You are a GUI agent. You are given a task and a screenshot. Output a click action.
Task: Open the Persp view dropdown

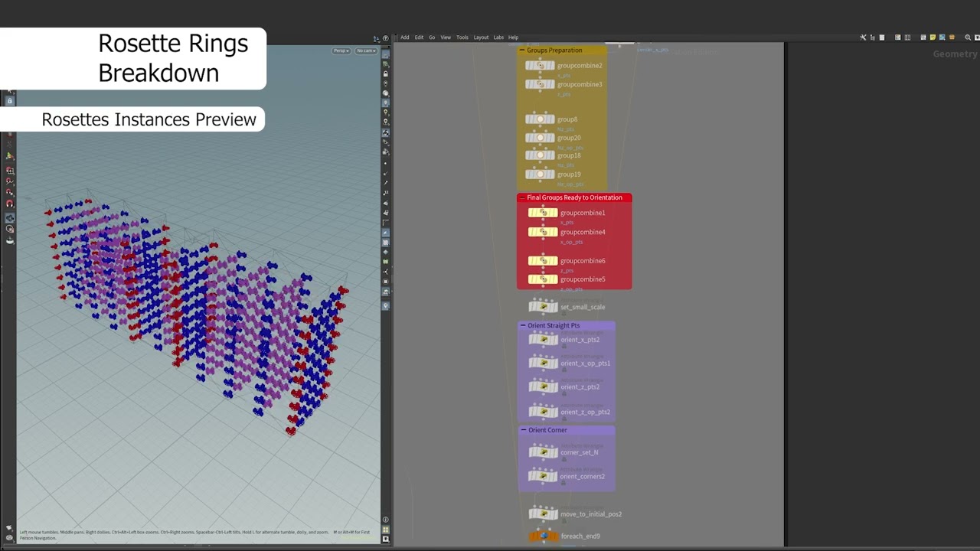tap(340, 51)
